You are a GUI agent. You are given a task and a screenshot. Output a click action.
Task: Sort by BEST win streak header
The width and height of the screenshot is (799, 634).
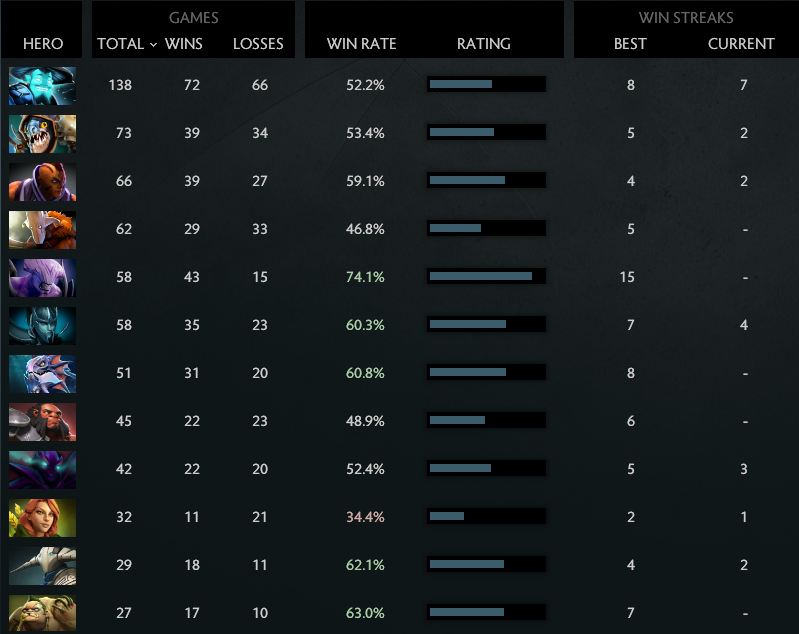pos(630,44)
